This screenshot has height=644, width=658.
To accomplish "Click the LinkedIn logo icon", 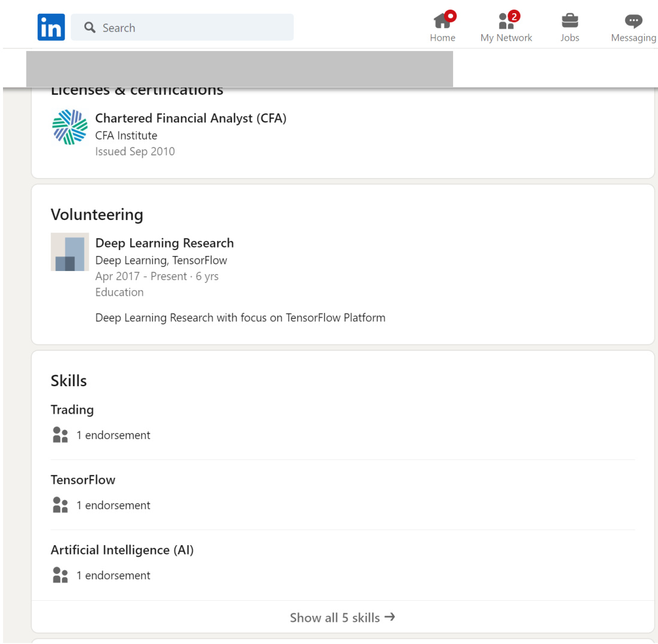I will click(x=51, y=28).
